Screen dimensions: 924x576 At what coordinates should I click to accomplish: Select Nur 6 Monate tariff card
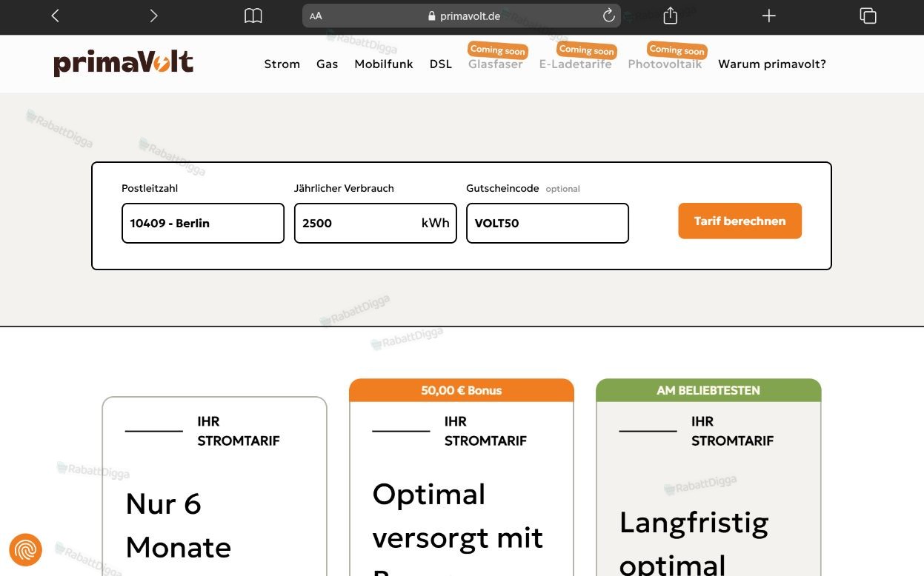tap(214, 486)
